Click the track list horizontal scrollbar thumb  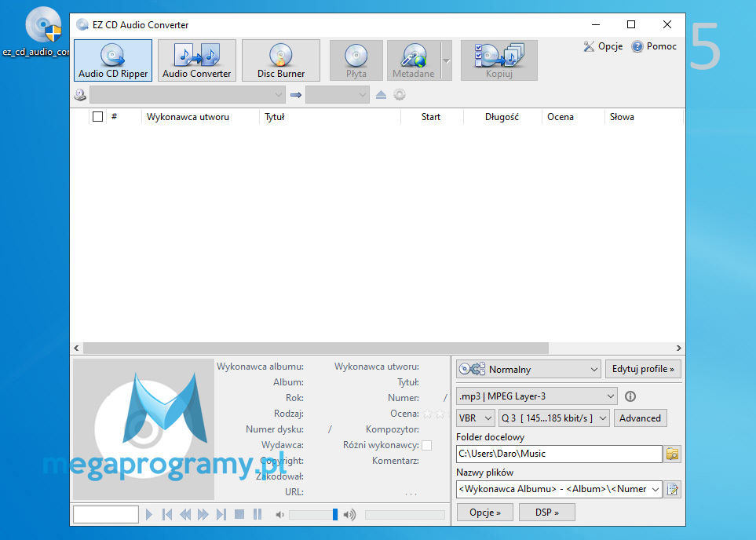coord(316,348)
